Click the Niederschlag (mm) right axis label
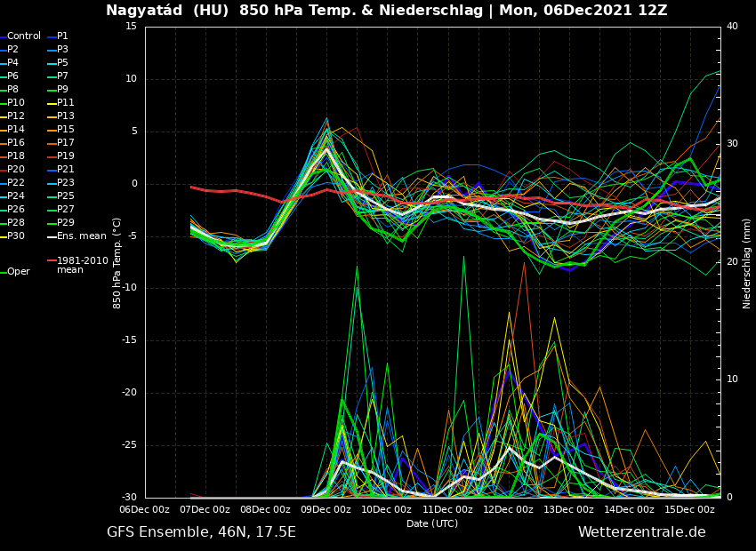 pyautogui.click(x=747, y=263)
